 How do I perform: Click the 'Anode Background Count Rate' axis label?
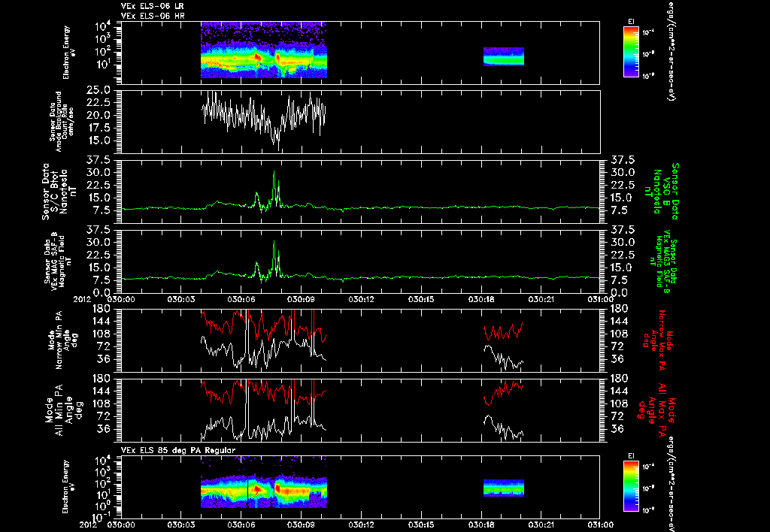pos(62,121)
